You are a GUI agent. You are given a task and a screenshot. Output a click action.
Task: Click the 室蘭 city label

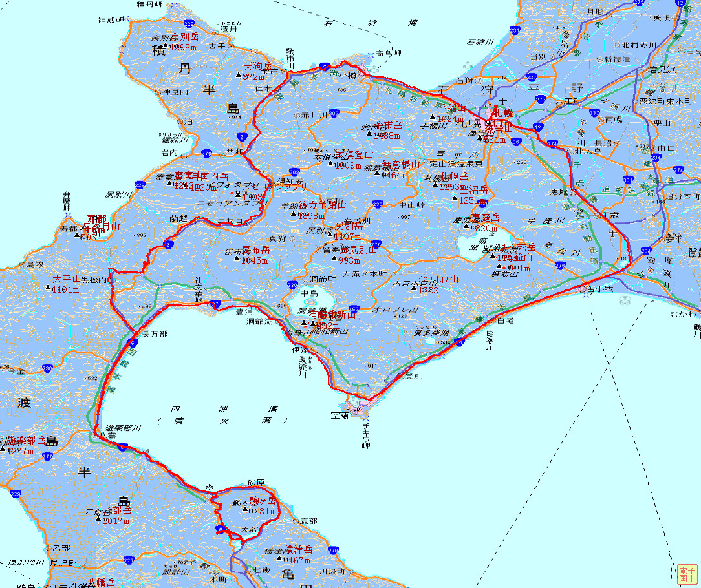click(x=340, y=415)
